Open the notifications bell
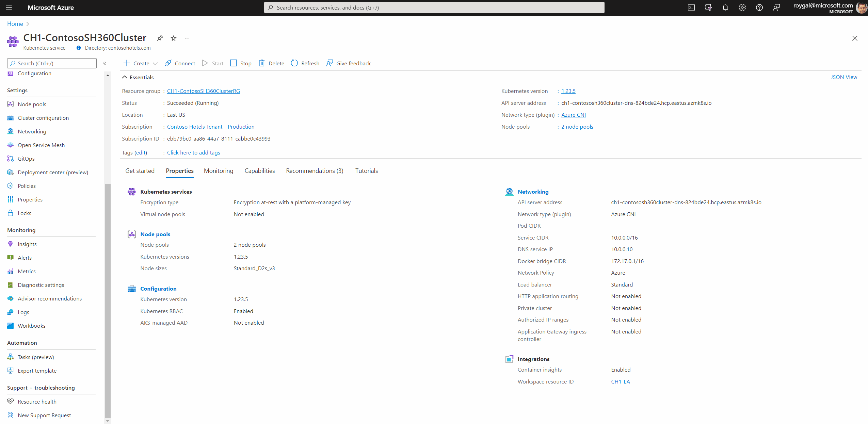Viewport: 868px width, 424px height. [x=725, y=7]
